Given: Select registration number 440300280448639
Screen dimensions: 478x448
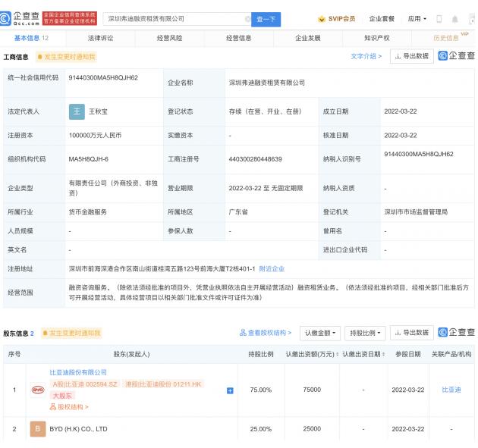Looking at the screenshot, I should coord(255,159).
